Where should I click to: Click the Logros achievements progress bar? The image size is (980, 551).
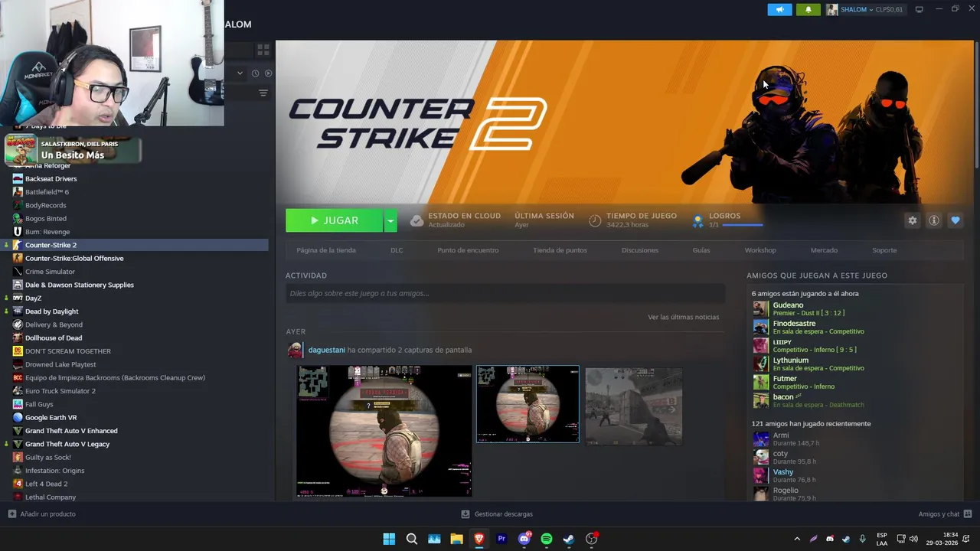coord(742,225)
